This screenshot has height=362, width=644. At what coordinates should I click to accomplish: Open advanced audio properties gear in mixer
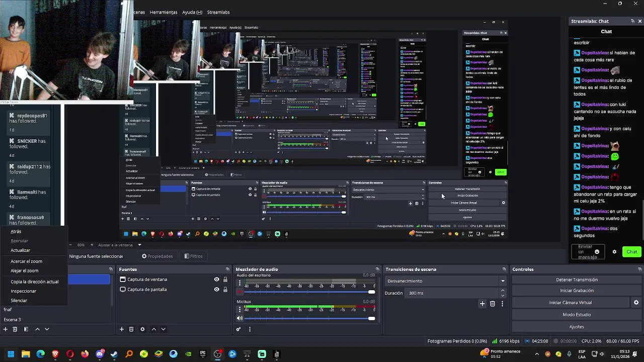click(238, 329)
